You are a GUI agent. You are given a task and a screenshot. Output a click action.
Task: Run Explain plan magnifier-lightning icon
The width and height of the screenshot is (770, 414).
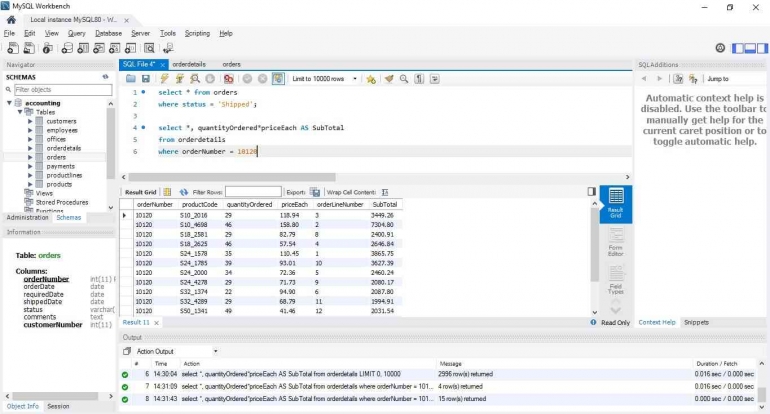point(195,79)
